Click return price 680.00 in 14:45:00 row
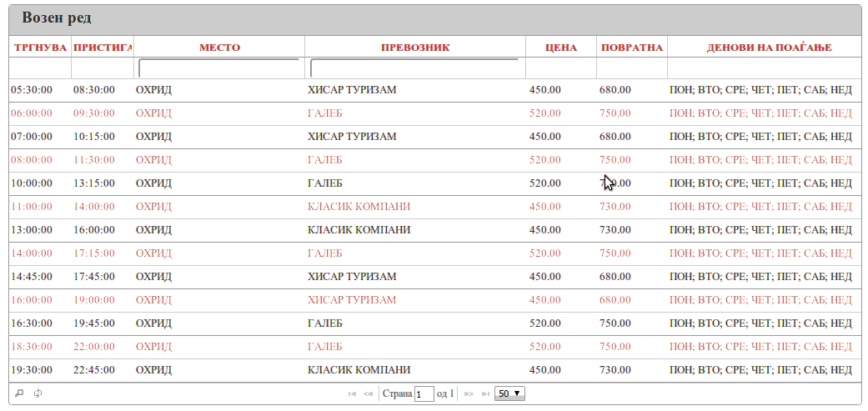 click(615, 277)
